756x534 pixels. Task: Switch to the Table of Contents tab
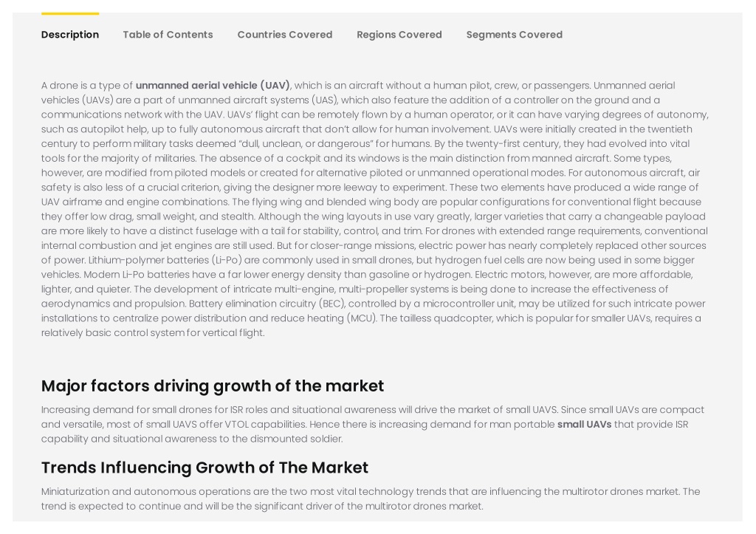click(168, 35)
